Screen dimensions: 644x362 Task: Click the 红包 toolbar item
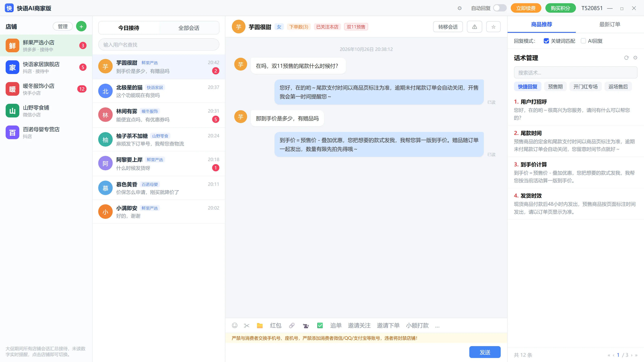(x=276, y=326)
